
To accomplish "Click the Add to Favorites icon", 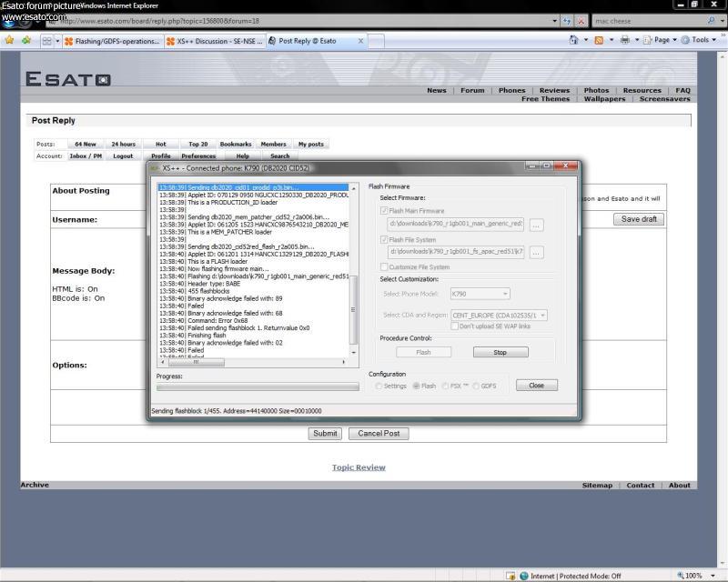I will [26, 40].
